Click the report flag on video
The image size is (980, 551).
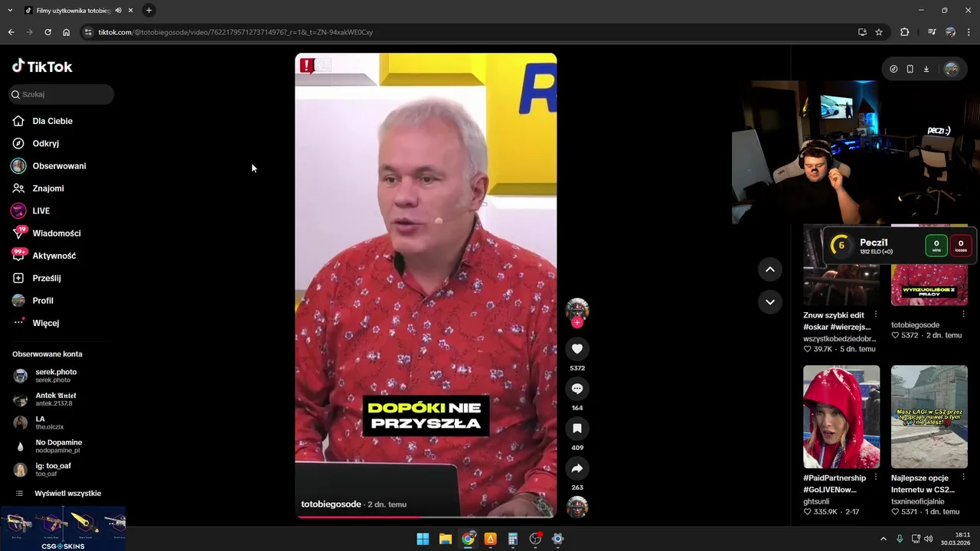[x=307, y=66]
